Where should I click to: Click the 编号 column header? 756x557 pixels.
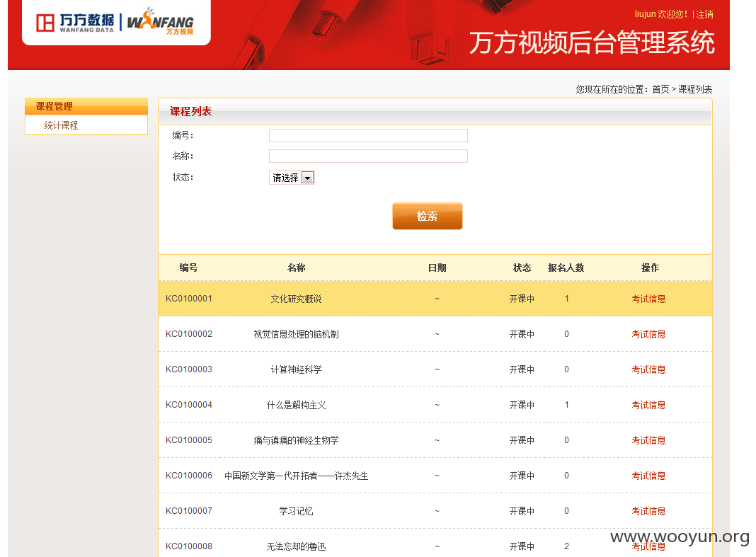point(188,268)
